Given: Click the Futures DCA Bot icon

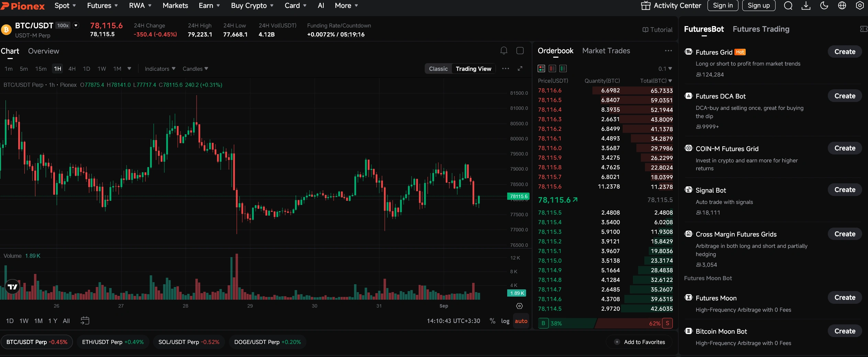Looking at the screenshot, I should click(689, 96).
